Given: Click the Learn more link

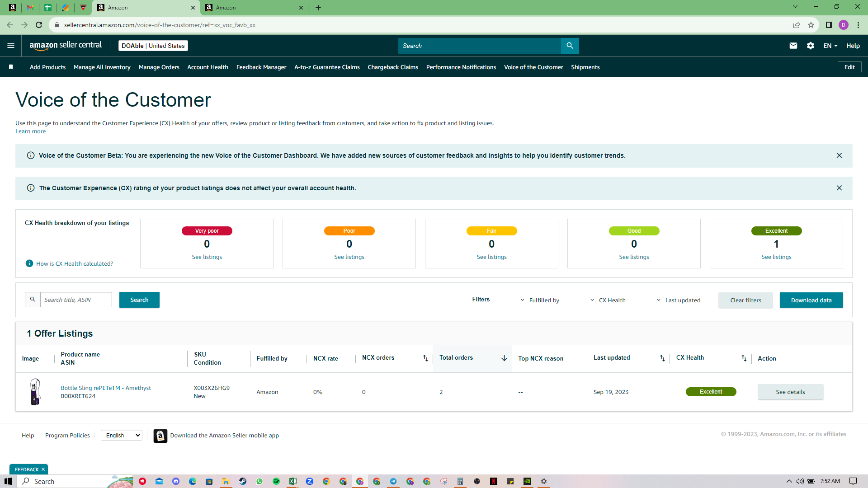Looking at the screenshot, I should tap(30, 131).
